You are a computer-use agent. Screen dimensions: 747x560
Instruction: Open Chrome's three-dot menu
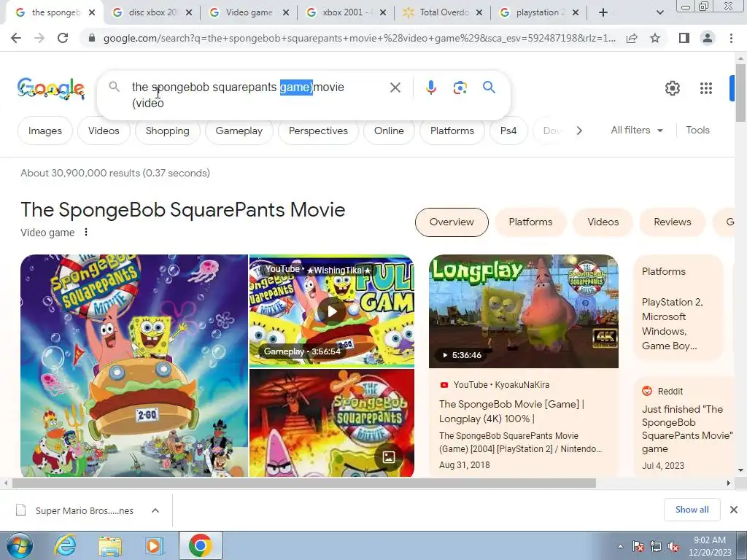(x=731, y=38)
